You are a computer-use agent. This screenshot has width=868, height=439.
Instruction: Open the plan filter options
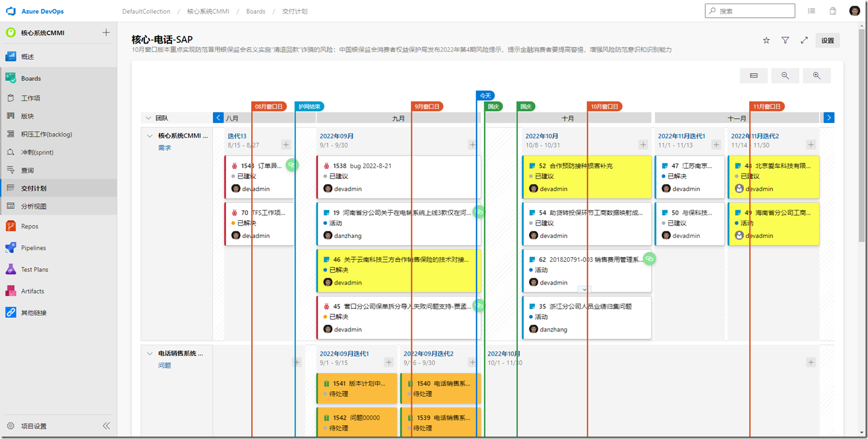tap(785, 40)
